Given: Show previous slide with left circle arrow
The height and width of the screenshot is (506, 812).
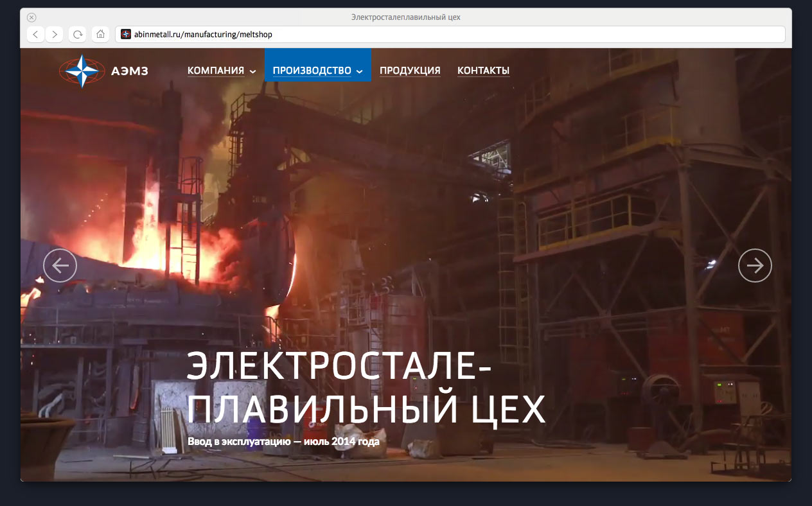Looking at the screenshot, I should 60,265.
